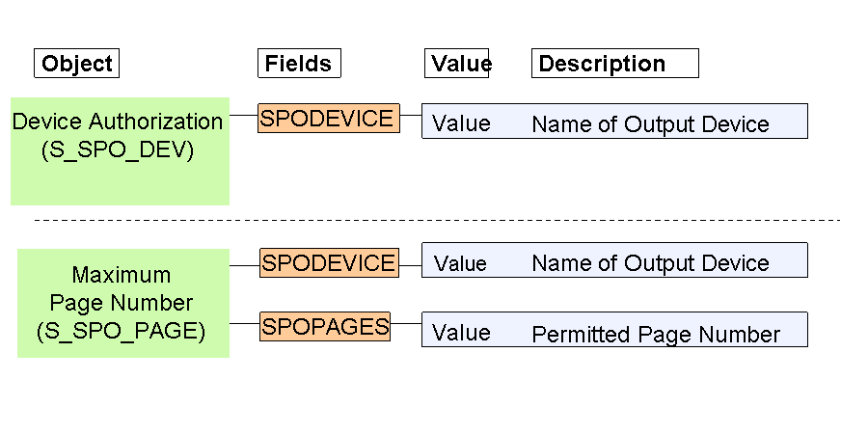The height and width of the screenshot is (434, 868).
Task: Select SPODEVICE field beside Maximum Page Number
Action: (x=328, y=262)
